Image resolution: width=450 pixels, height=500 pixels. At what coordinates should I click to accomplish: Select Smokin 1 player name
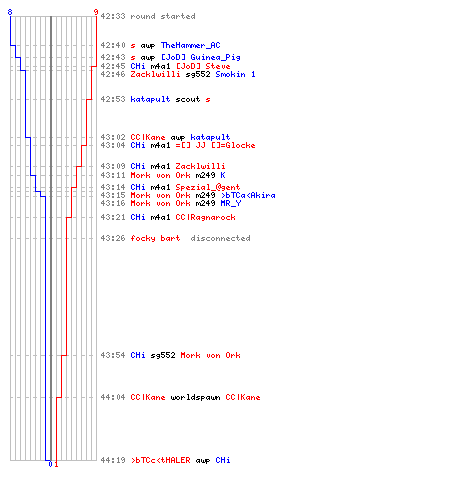[x=235, y=74]
